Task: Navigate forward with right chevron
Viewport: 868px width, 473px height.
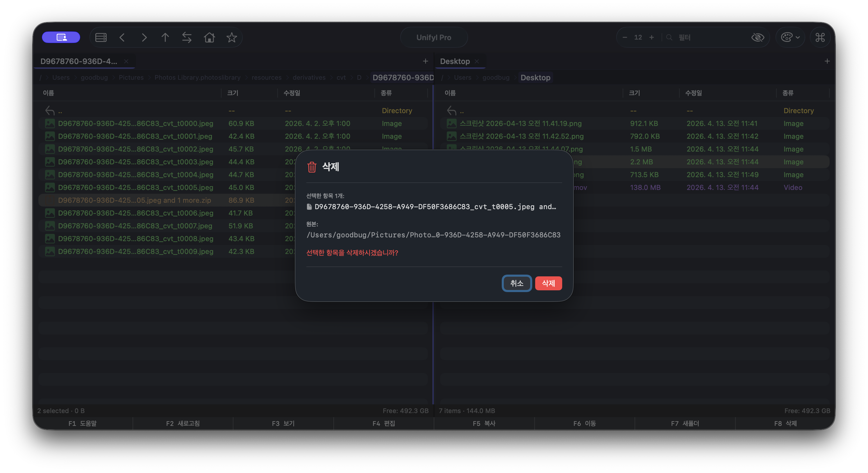Action: pyautogui.click(x=144, y=38)
